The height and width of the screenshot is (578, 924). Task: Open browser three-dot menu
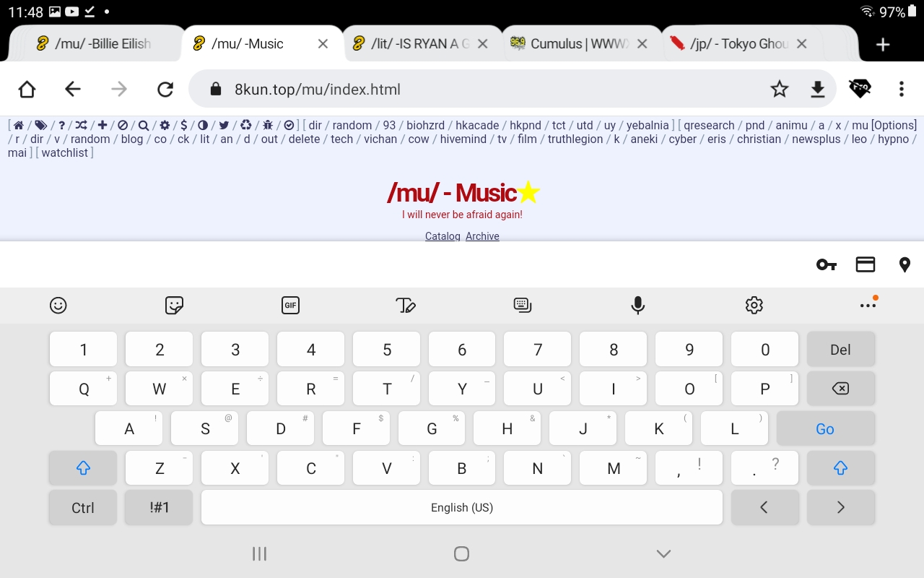(901, 90)
